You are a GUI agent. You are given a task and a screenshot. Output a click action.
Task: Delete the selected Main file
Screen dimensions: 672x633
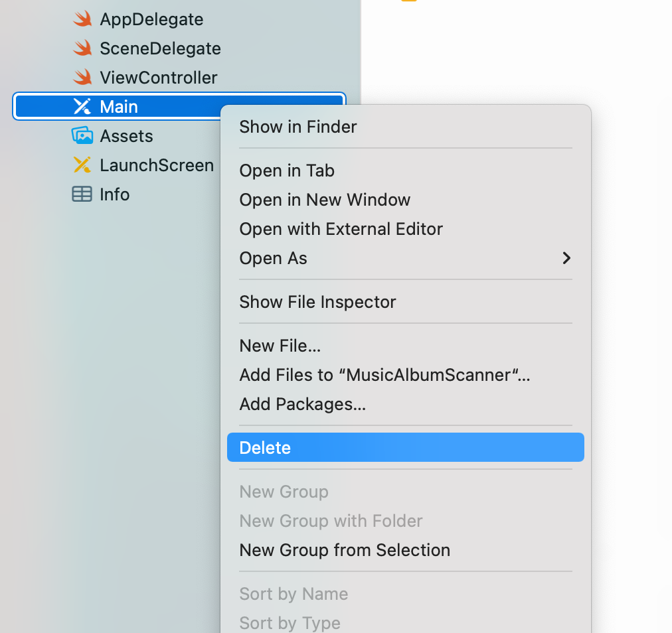point(406,448)
